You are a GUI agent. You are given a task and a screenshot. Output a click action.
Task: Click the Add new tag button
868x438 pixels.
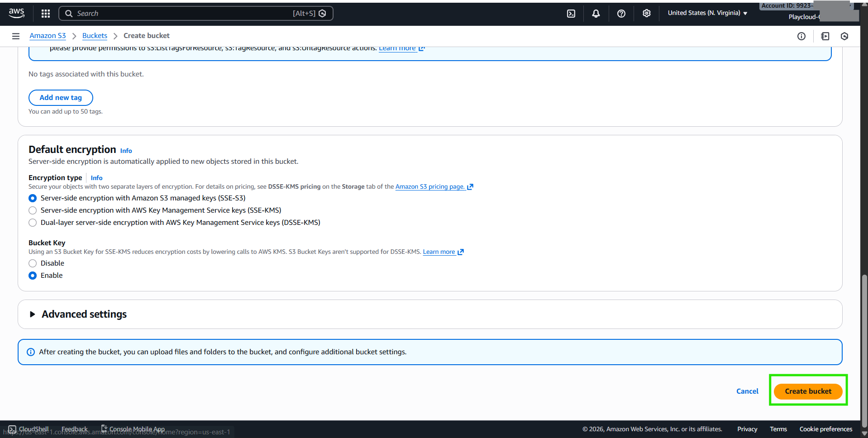[x=61, y=98]
